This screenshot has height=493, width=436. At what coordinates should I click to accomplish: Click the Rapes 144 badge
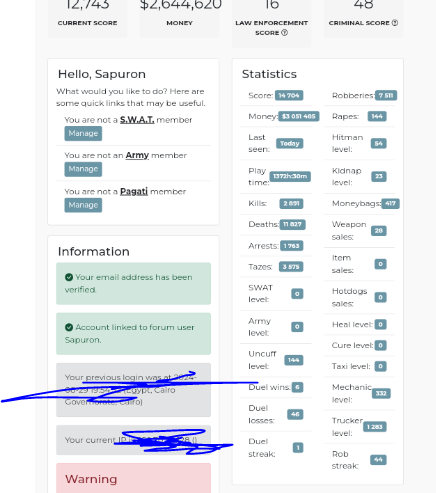click(x=377, y=116)
